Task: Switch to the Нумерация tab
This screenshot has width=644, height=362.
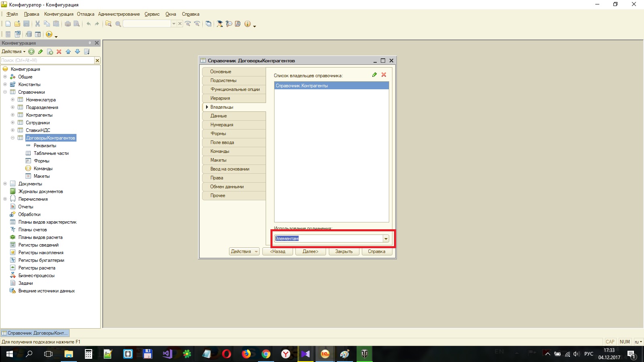Action: click(x=234, y=125)
